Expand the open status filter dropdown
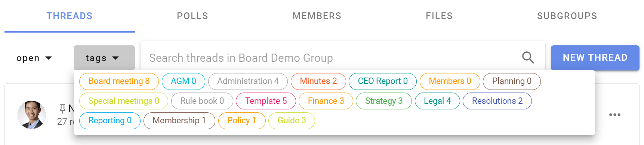Image resolution: width=644 pixels, height=145 pixels. tap(34, 58)
